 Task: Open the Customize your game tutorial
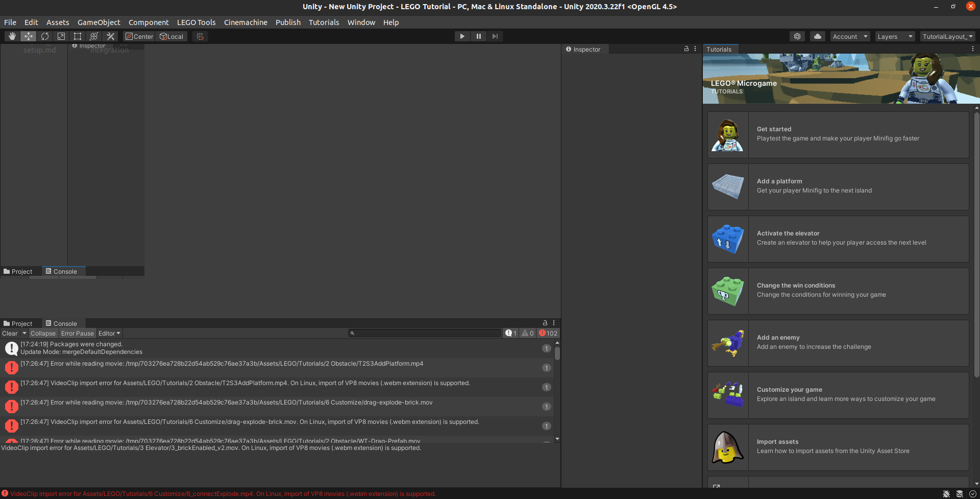[x=838, y=395]
